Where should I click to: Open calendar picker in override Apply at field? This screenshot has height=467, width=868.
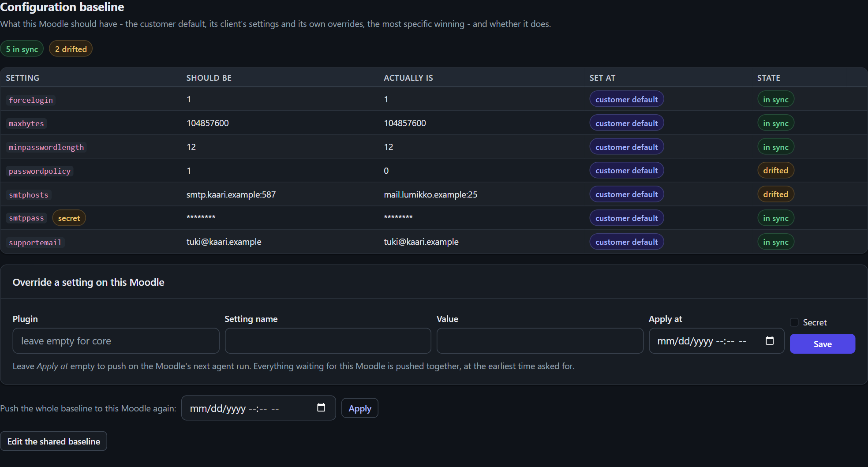(770, 340)
